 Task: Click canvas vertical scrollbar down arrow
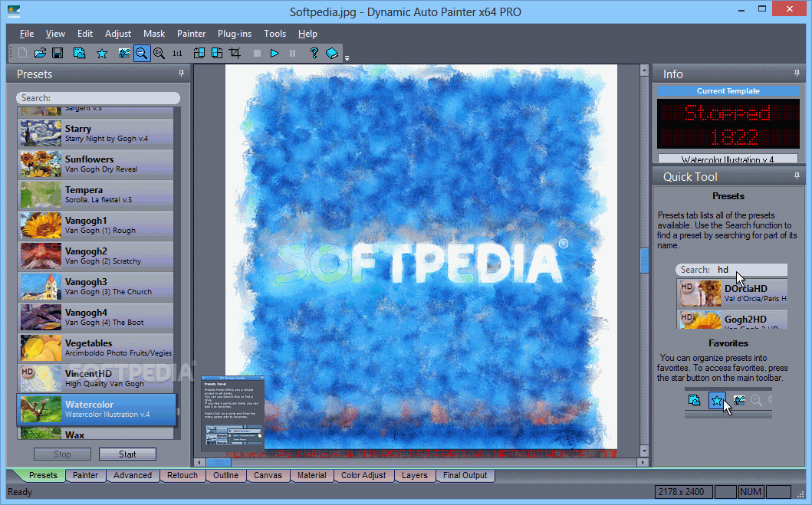coord(644,451)
